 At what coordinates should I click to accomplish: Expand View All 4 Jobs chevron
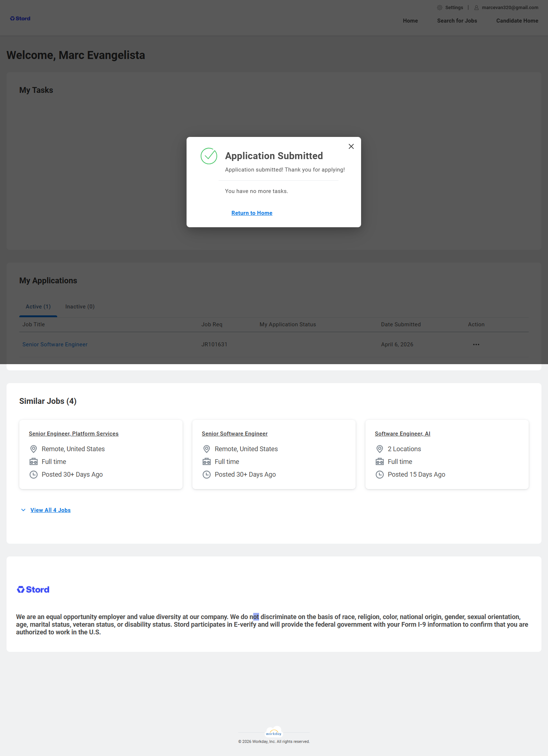tap(23, 510)
